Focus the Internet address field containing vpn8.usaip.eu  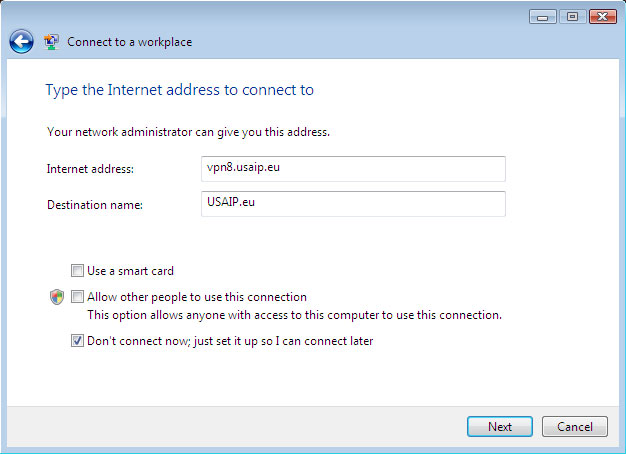(x=353, y=169)
